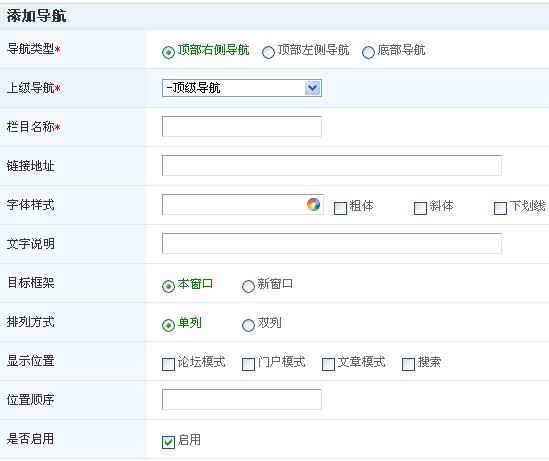The width and height of the screenshot is (549, 461).
Task: Select 顶部左侧导航 radio option
Action: (x=268, y=52)
